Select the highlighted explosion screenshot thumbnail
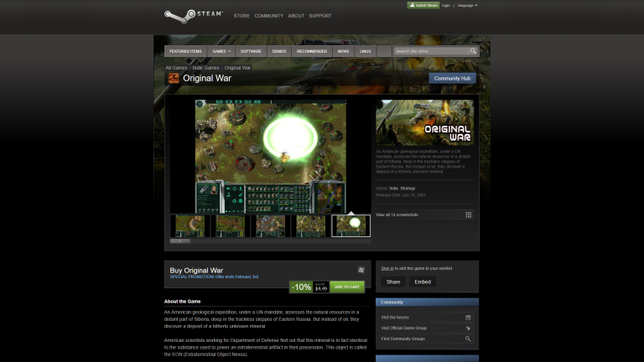 point(351,225)
